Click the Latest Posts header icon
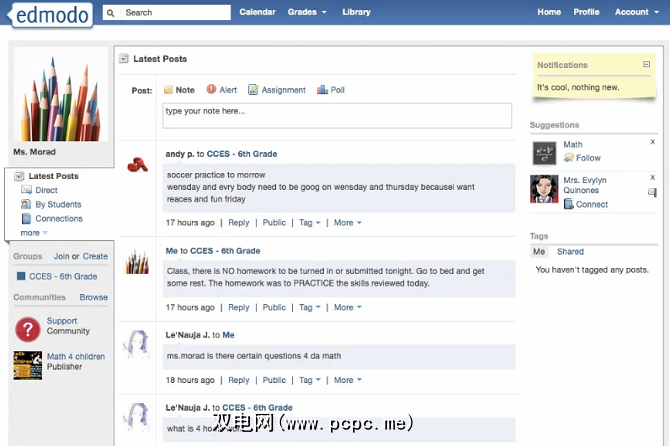Viewport: 670px width, 446px height. [x=124, y=59]
